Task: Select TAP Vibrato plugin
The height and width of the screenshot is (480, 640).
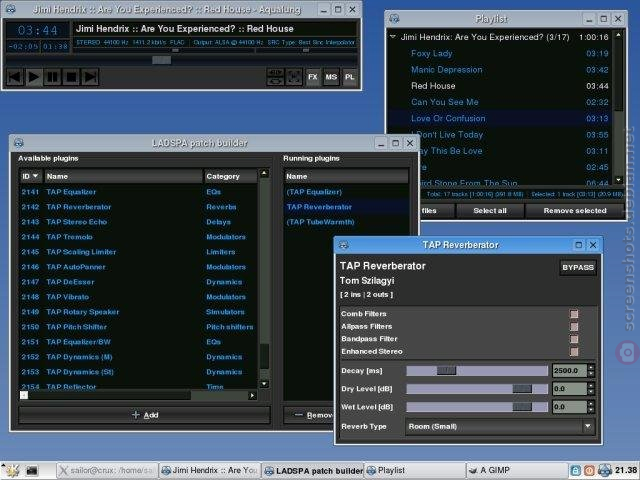Action: (x=139, y=297)
